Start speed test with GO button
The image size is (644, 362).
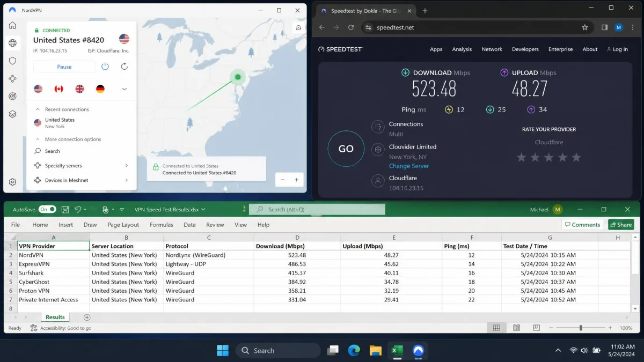[346, 149]
